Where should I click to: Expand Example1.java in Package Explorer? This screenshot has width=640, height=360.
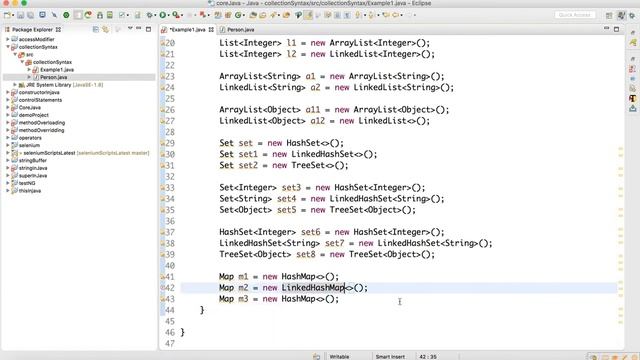point(29,70)
